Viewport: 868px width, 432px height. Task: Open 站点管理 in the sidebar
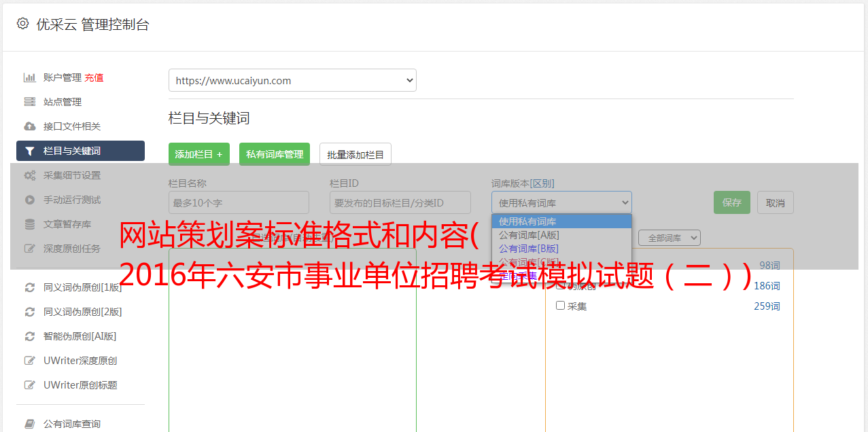(63, 102)
